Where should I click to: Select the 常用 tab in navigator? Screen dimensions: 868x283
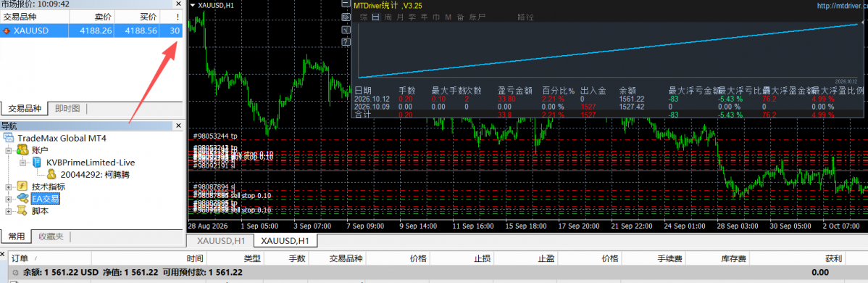click(x=16, y=237)
